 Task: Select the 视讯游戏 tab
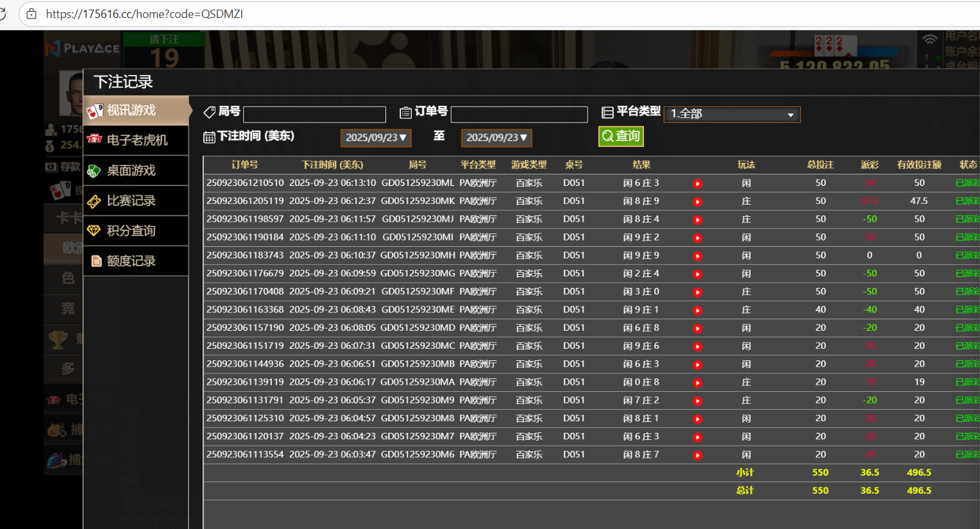(137, 110)
